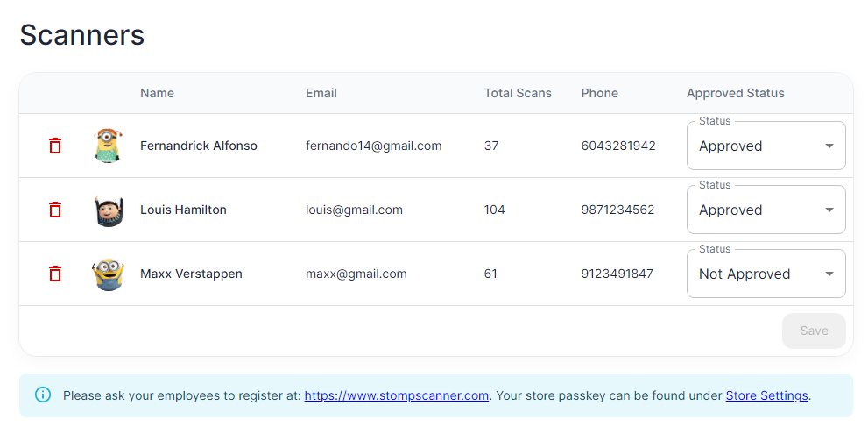Click the trash icon for Louis Hamilton
The image size is (868, 427).
[55, 210]
